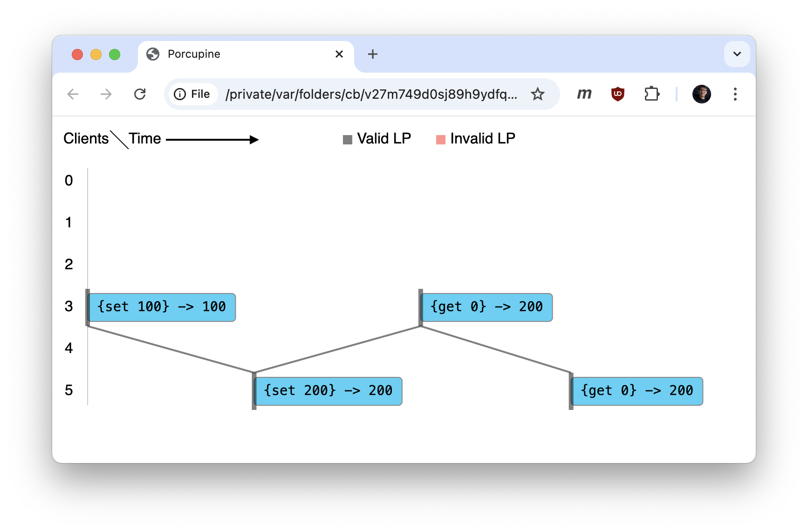Click client row label 5
808x532 pixels.
pos(69,390)
